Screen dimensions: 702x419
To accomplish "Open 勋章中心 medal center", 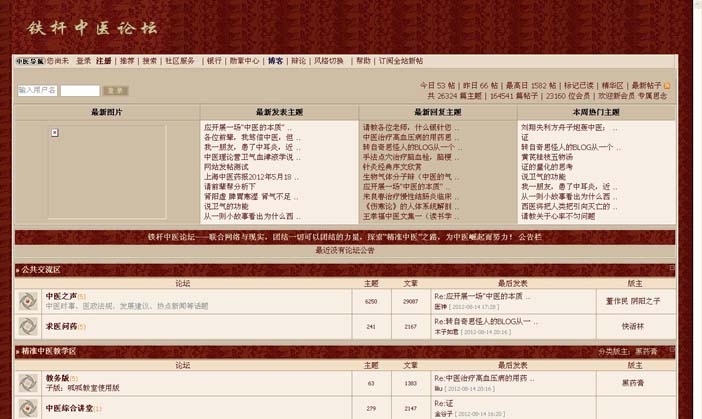I will click(x=244, y=61).
